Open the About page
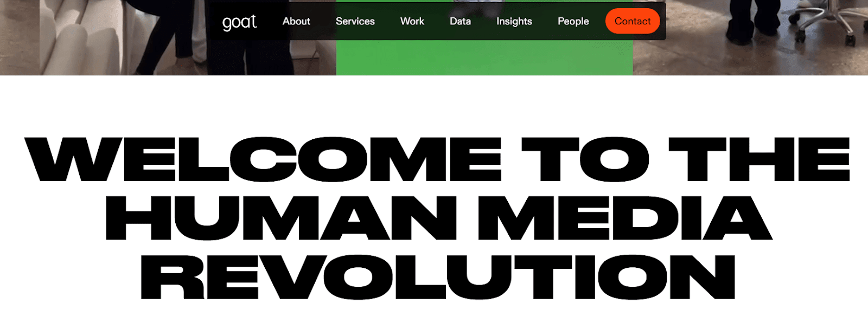 (x=296, y=21)
